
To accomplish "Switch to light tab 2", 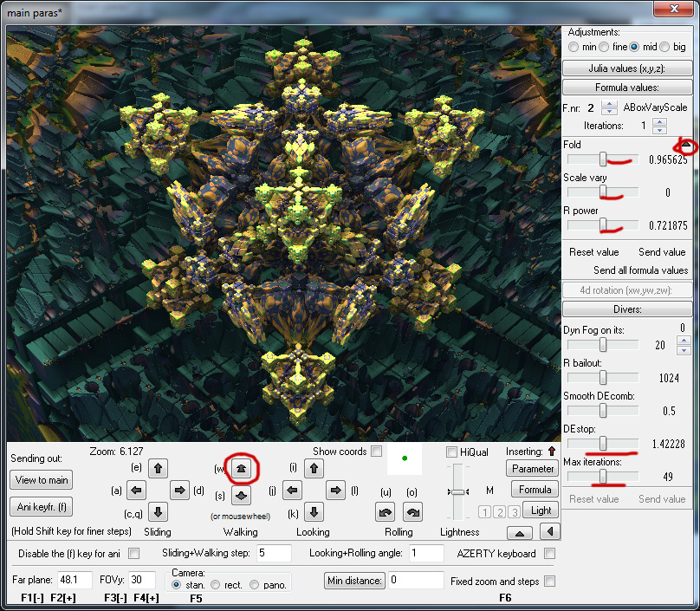I will point(500,511).
